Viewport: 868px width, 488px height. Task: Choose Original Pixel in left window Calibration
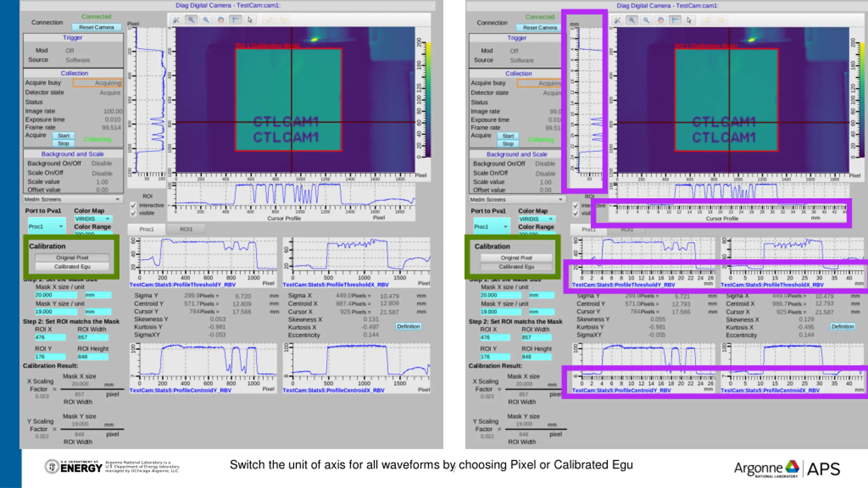pos(72,258)
